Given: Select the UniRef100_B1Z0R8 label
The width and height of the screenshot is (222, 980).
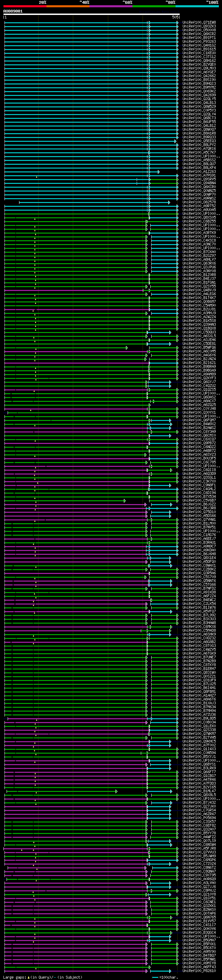Looking at the screenshot, I should [x=199, y=275].
